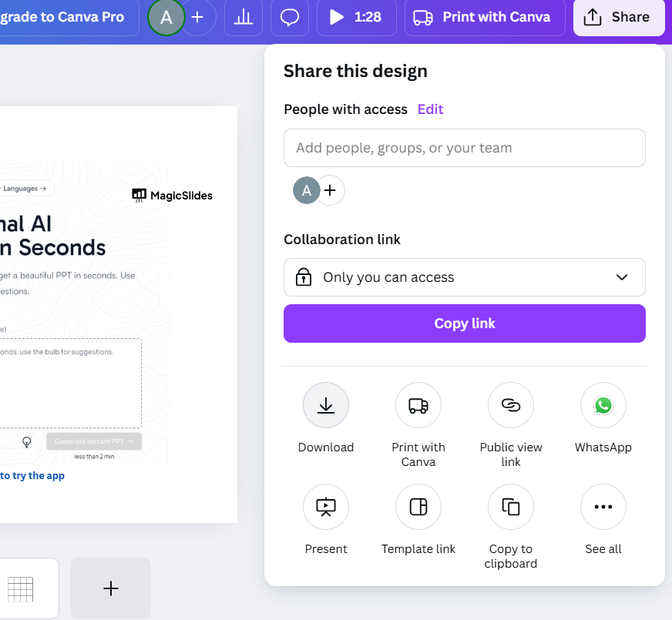
Task: Open the comments speech bubble
Action: [x=290, y=17]
